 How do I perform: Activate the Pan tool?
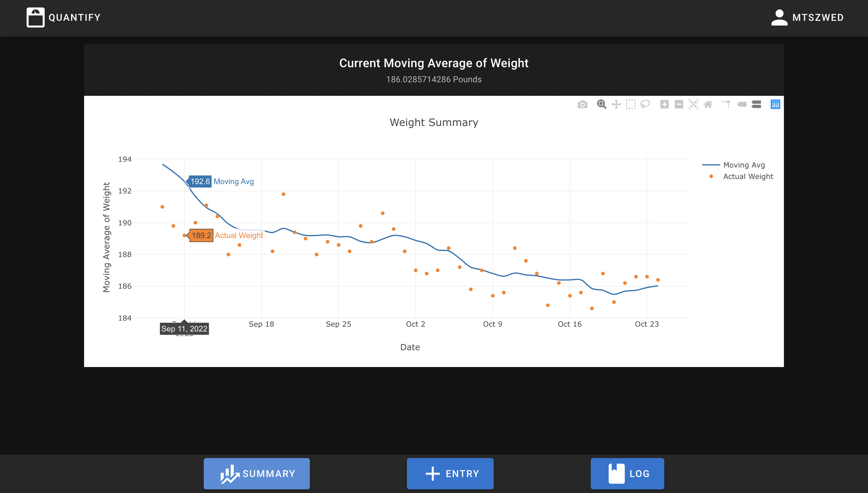click(616, 104)
